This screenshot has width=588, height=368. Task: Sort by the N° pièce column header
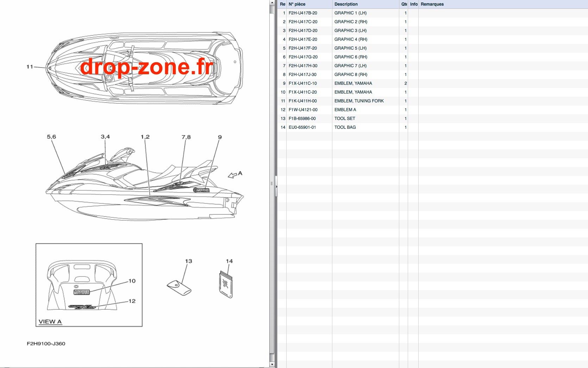(x=309, y=4)
